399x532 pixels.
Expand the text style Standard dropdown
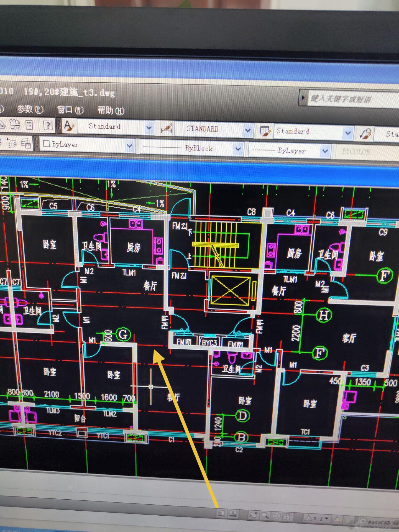tap(149, 128)
